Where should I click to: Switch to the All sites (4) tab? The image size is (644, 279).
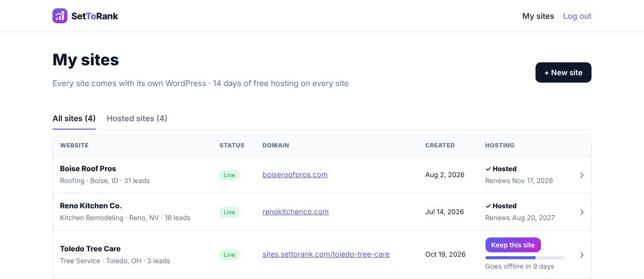click(74, 118)
